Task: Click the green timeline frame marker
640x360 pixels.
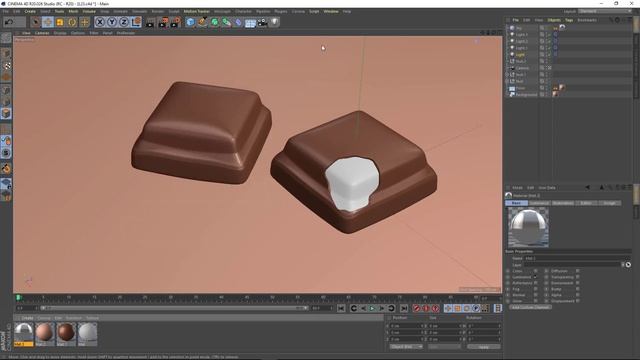Action: (18, 298)
